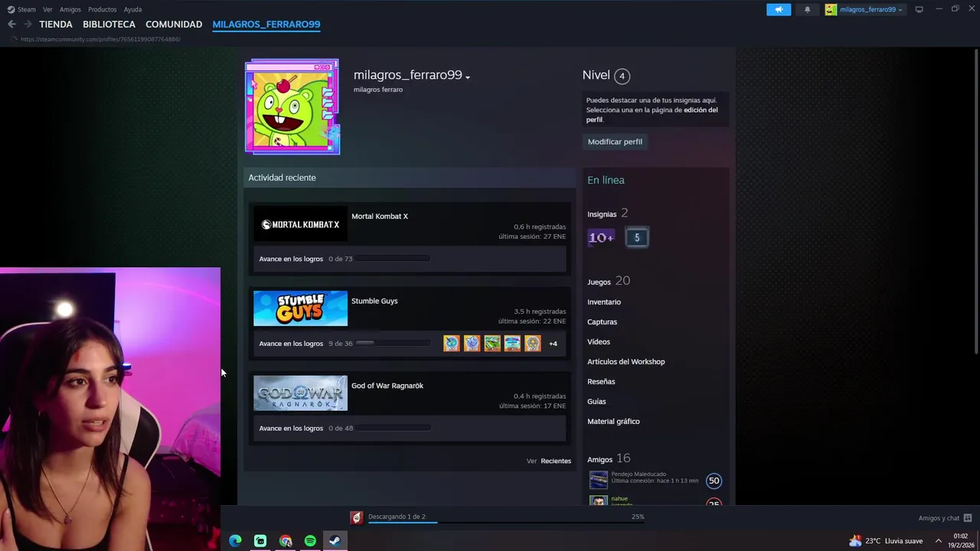Click the second Stumble Guys achievement icon
The image size is (980, 551).
point(472,344)
